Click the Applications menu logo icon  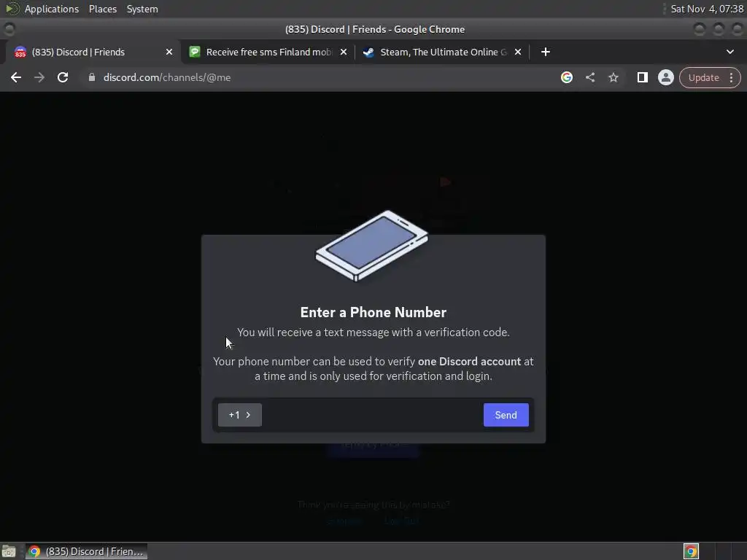(x=12, y=9)
